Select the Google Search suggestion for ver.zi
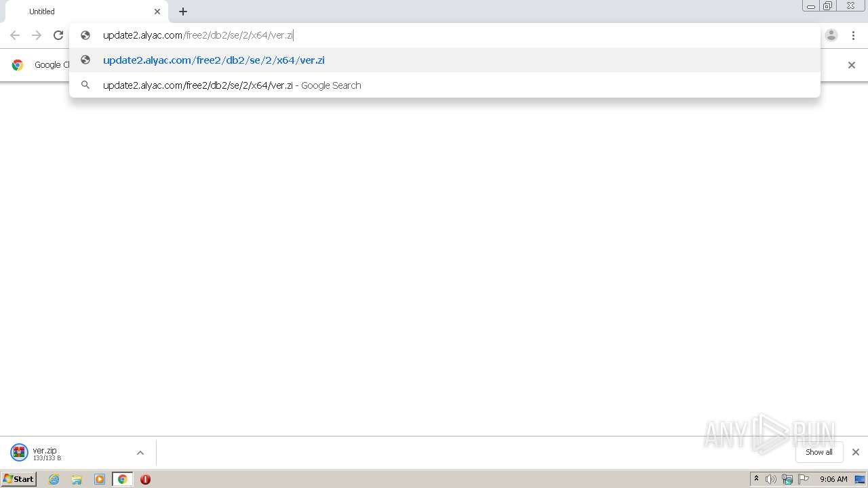The height and width of the screenshot is (488, 868). click(445, 85)
